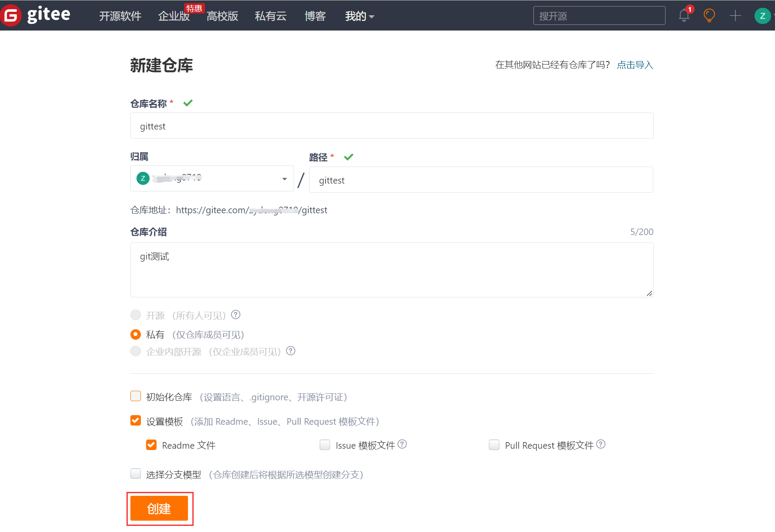
Task: Open the green Z user avatar
Action: (x=762, y=16)
